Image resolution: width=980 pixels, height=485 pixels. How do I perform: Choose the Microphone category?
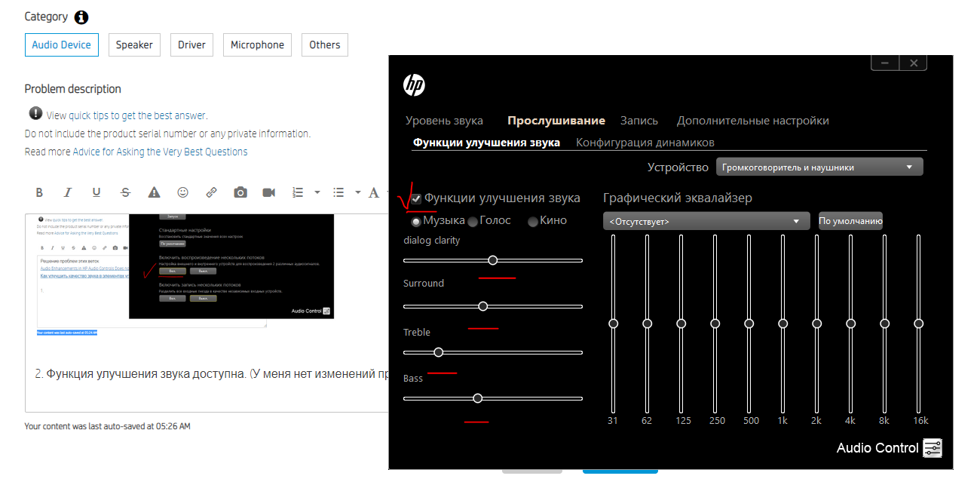point(258,45)
